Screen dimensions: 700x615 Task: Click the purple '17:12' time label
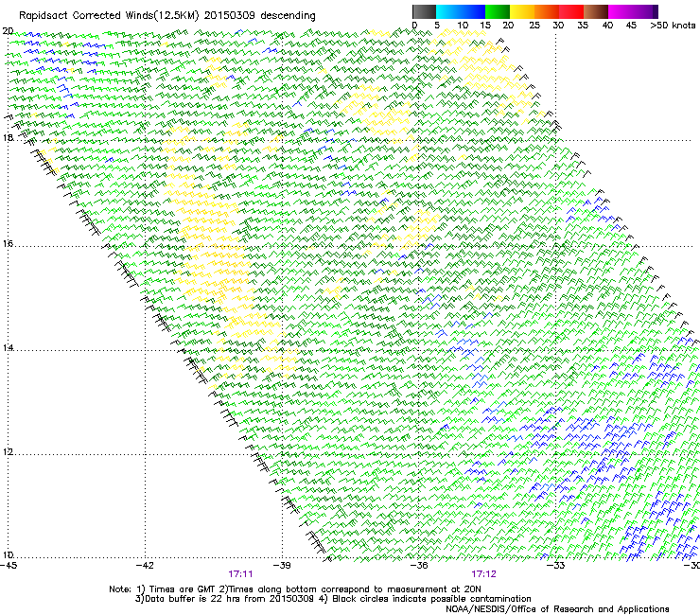coord(484,574)
